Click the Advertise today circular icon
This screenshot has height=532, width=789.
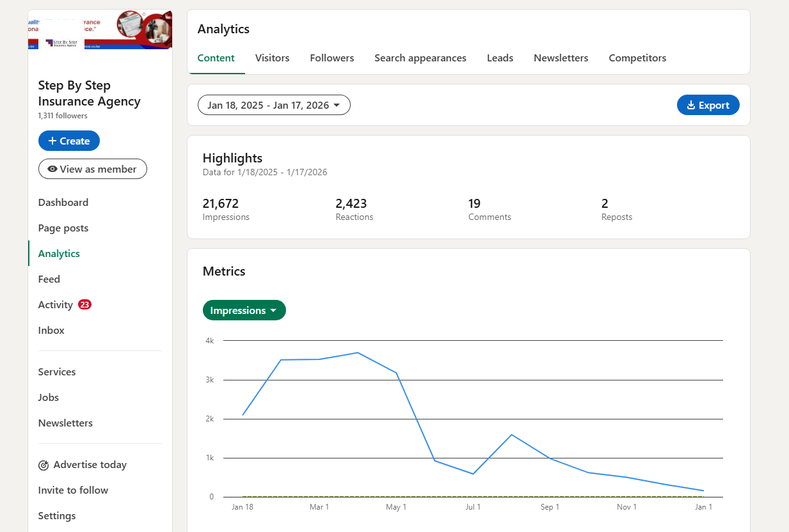click(x=43, y=465)
